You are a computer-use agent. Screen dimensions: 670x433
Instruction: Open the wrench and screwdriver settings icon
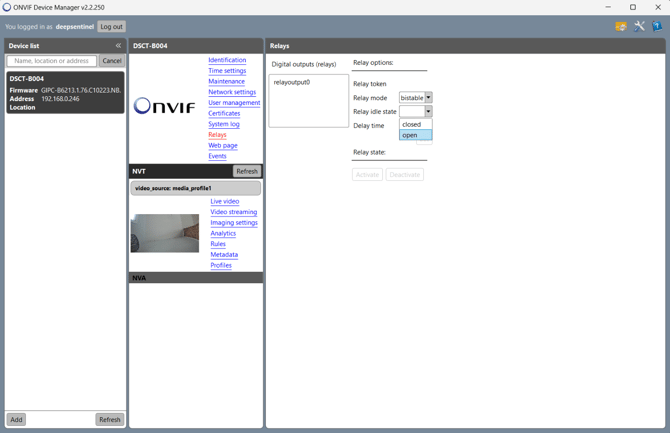point(639,27)
